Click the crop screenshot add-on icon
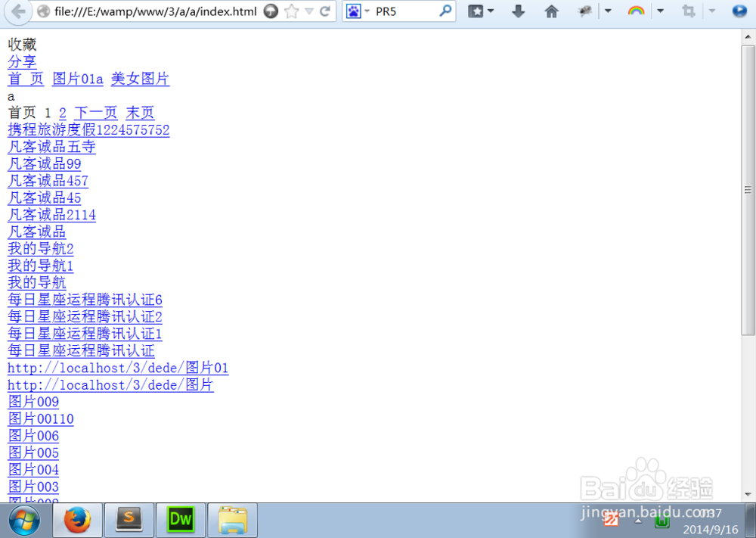The image size is (756, 538). [x=689, y=11]
